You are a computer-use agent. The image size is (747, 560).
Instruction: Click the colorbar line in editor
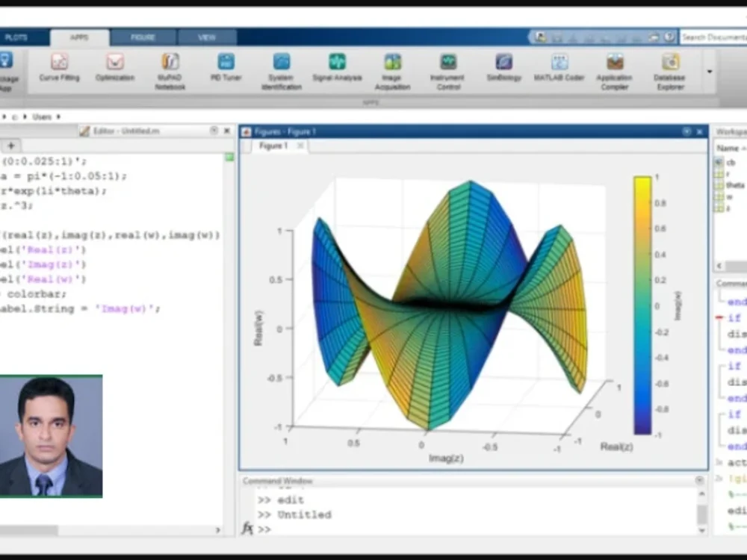point(34,293)
